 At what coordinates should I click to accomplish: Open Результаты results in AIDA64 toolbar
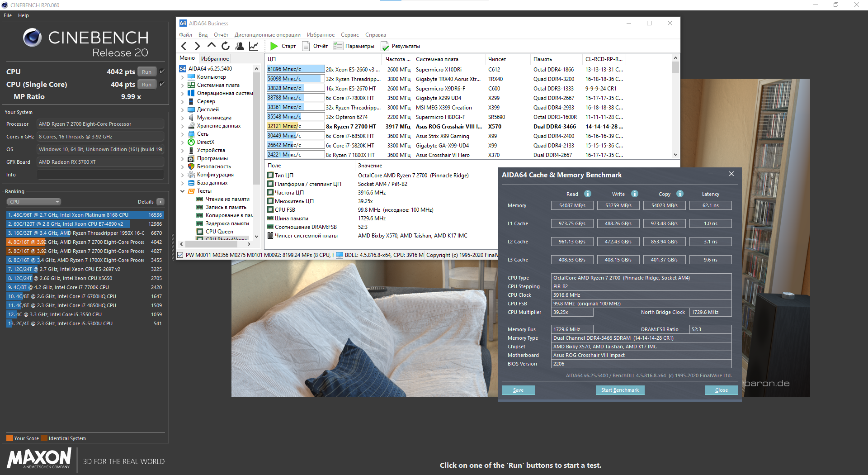401,46
